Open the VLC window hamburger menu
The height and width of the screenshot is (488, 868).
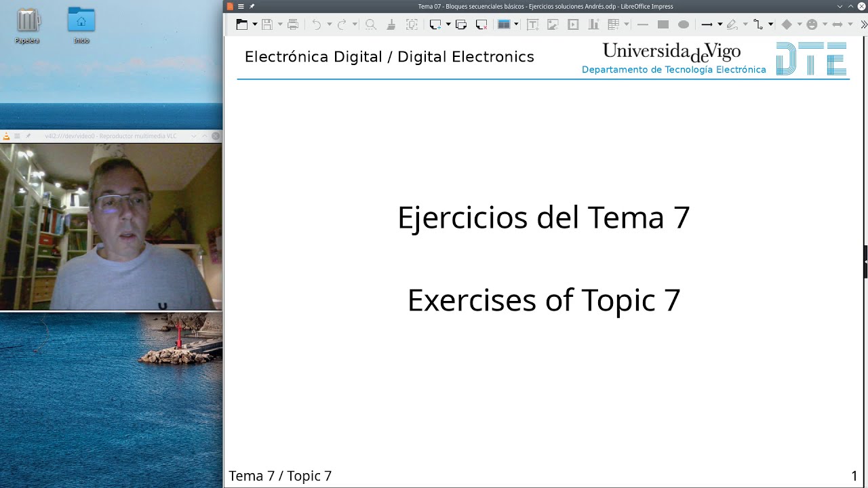(x=17, y=136)
